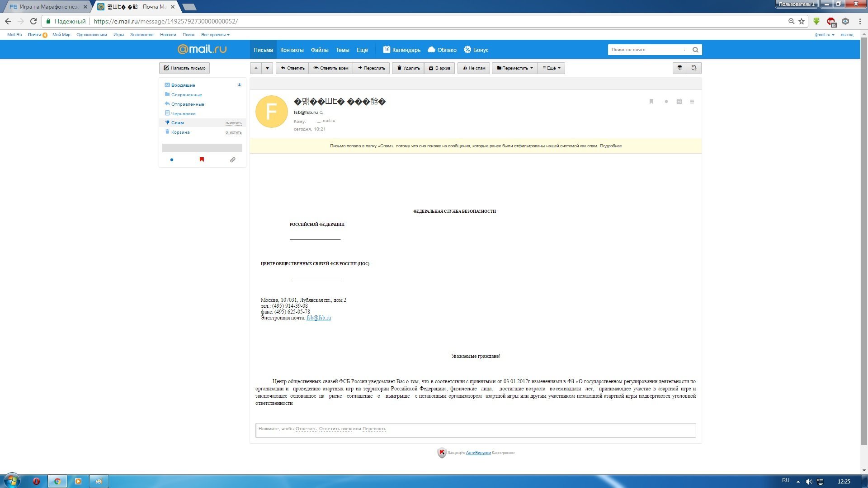Click the calendar event icon in message header

click(679, 102)
